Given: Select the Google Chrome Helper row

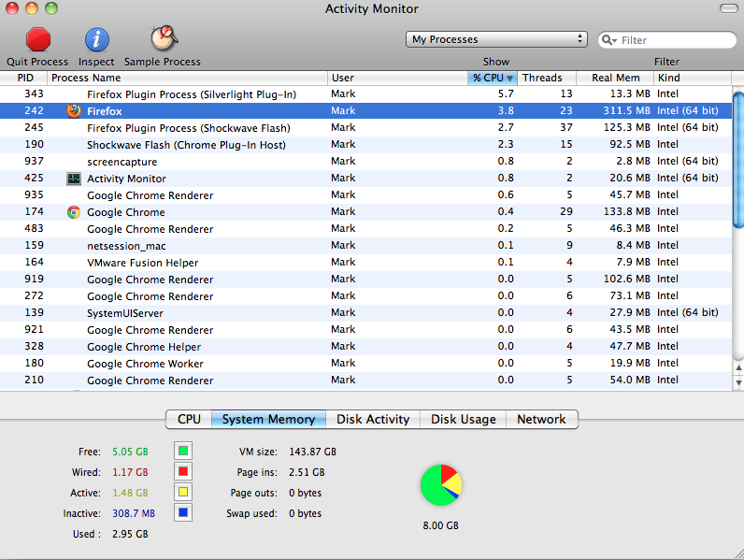Looking at the screenshot, I should (365, 347).
